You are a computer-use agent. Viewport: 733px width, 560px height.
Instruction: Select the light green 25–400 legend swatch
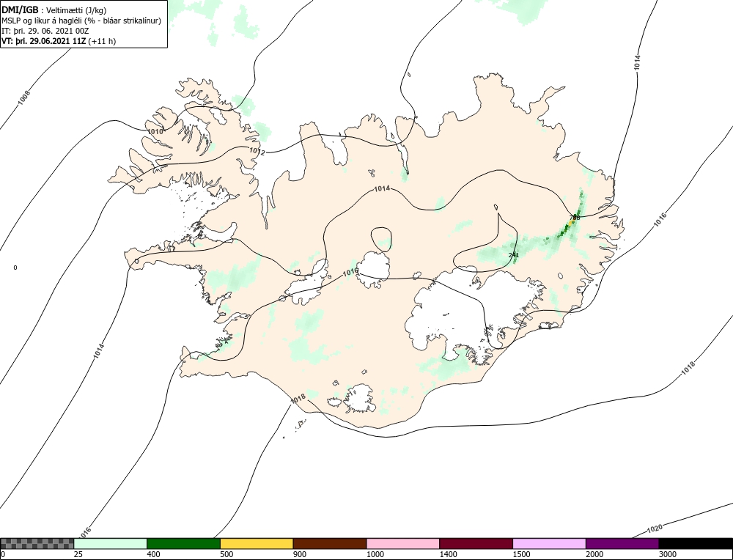pyautogui.click(x=111, y=543)
